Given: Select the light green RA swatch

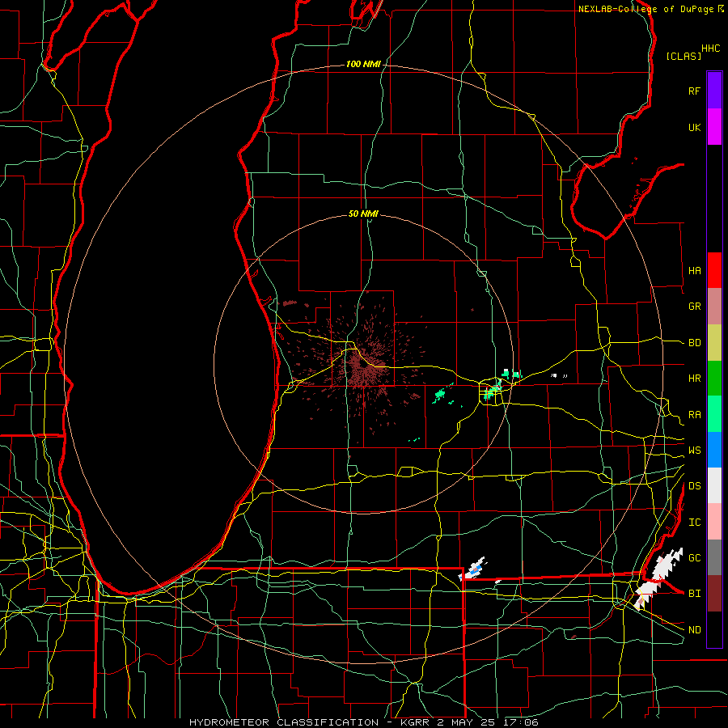Looking at the screenshot, I should (714, 414).
